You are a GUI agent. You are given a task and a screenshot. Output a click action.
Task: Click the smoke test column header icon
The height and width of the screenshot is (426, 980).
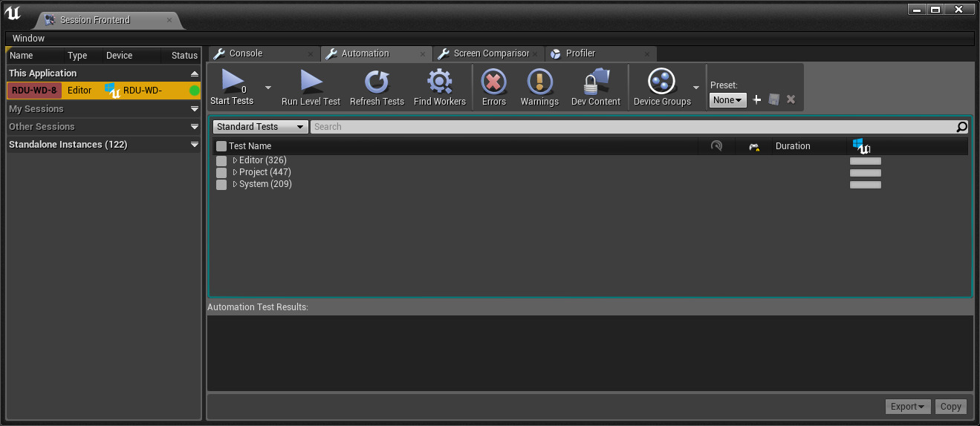716,146
